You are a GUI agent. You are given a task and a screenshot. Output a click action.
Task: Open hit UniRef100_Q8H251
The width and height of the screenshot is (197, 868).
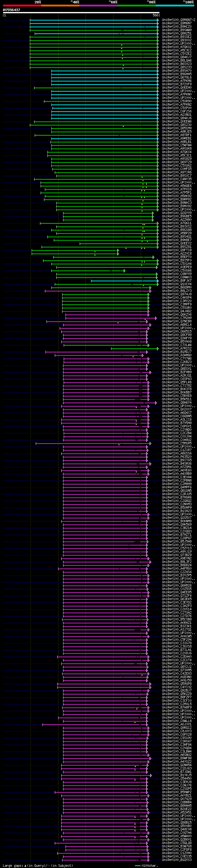point(177,33)
